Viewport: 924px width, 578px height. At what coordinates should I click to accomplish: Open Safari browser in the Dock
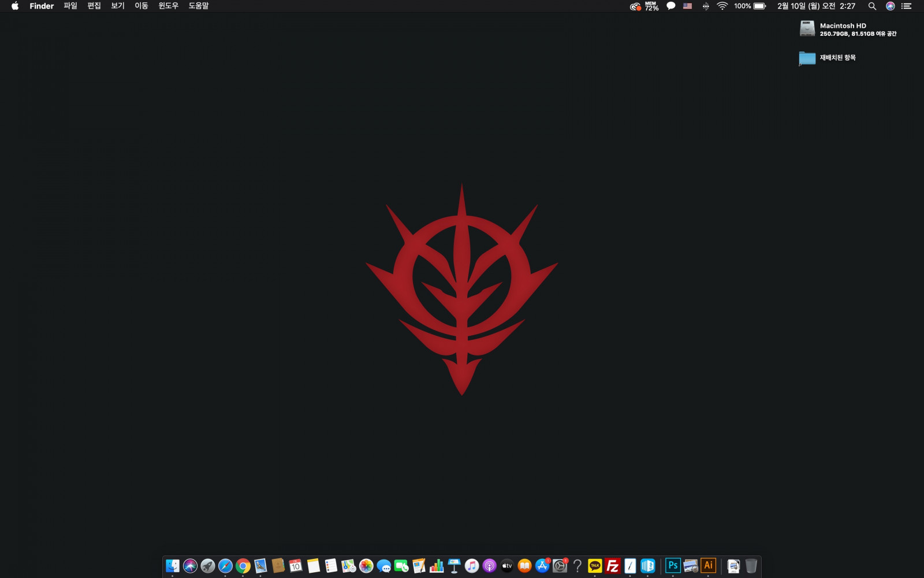pyautogui.click(x=225, y=566)
